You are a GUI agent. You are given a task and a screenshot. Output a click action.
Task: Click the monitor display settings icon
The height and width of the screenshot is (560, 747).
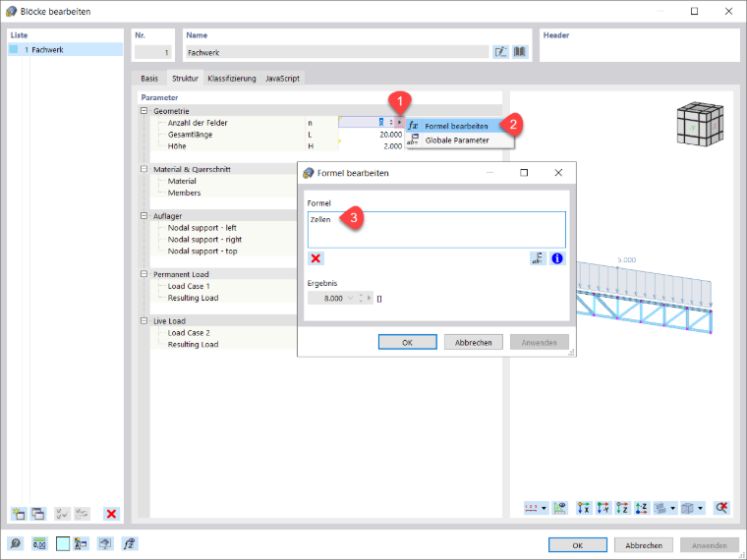[105, 543]
